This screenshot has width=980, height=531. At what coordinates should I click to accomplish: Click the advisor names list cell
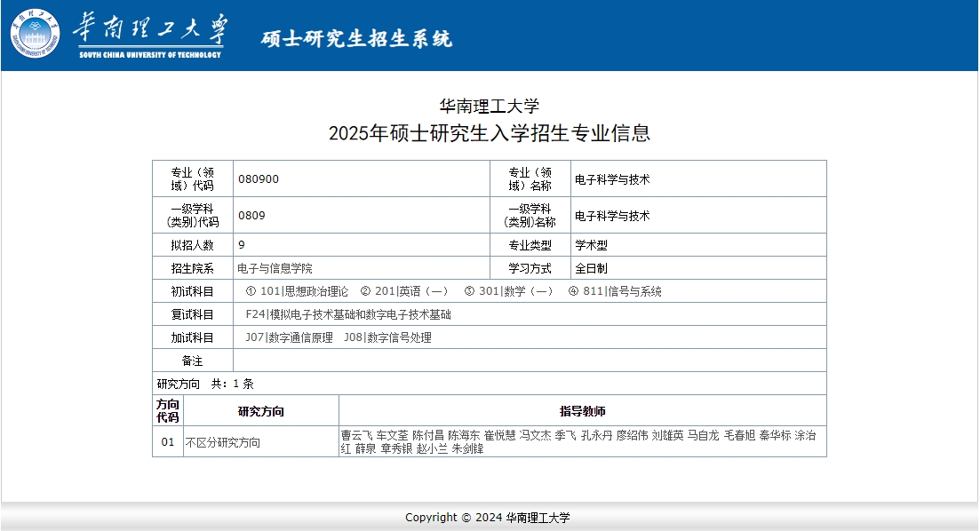click(x=583, y=441)
